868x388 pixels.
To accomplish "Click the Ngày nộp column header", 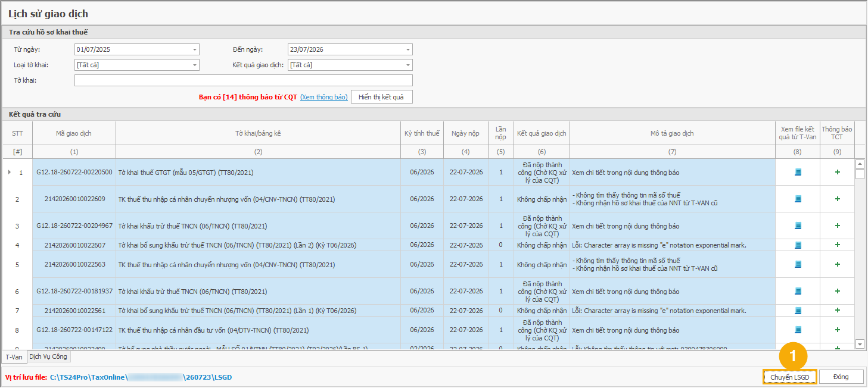I will [x=465, y=133].
